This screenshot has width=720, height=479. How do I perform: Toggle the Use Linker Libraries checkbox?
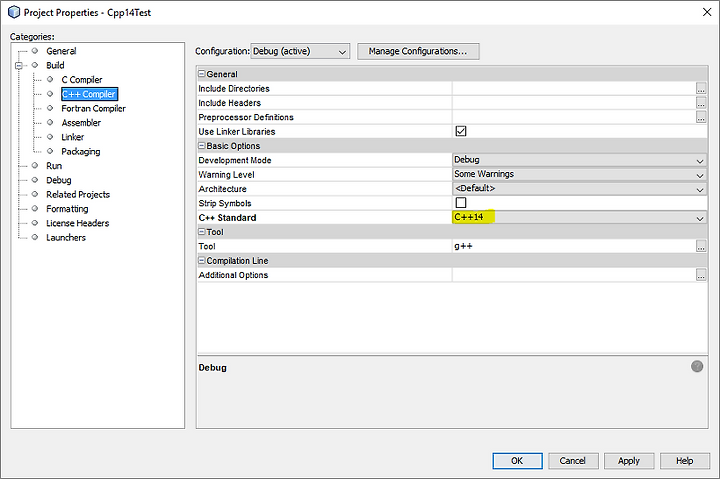461,131
